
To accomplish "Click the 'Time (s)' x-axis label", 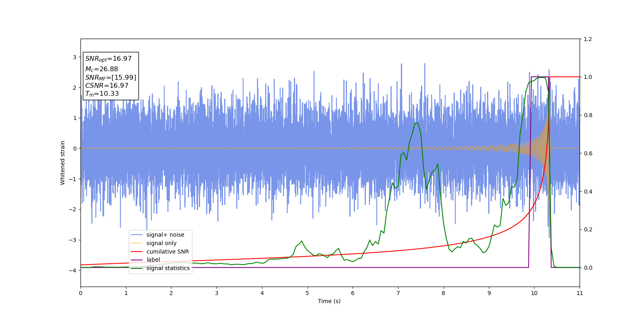I will click(329, 301).
